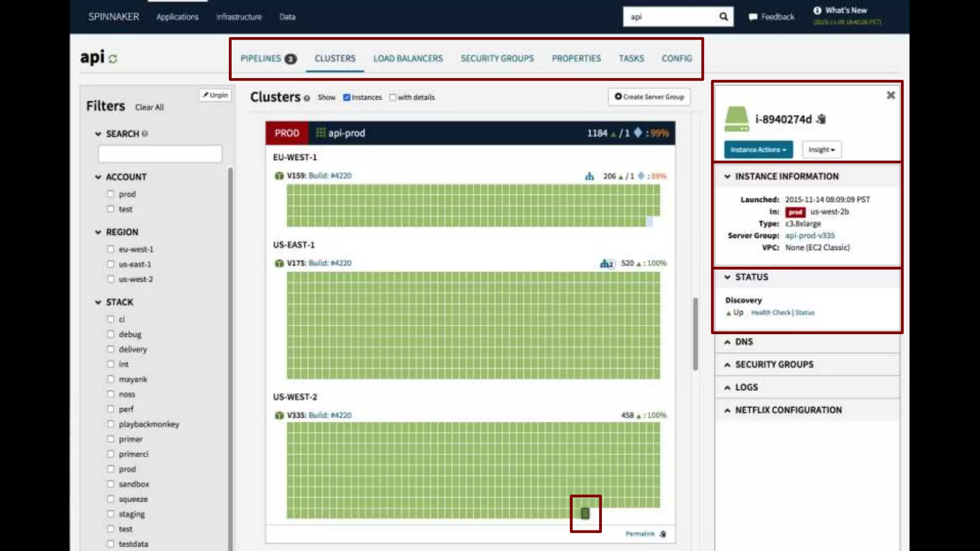
Task: Check the us-east-1 region filter
Action: pos(111,264)
